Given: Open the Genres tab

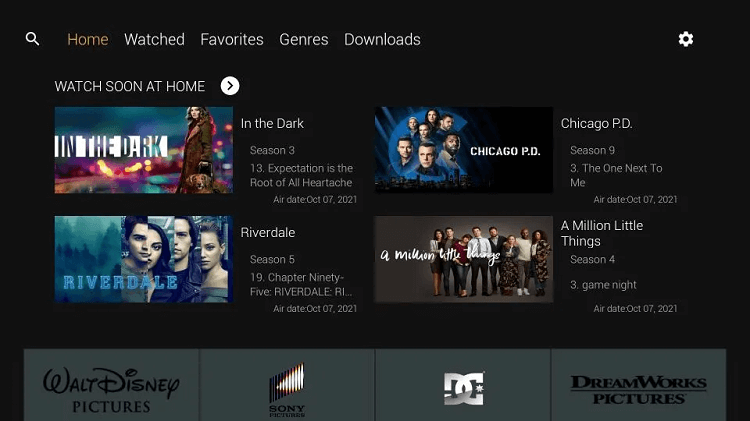Looking at the screenshot, I should [304, 39].
